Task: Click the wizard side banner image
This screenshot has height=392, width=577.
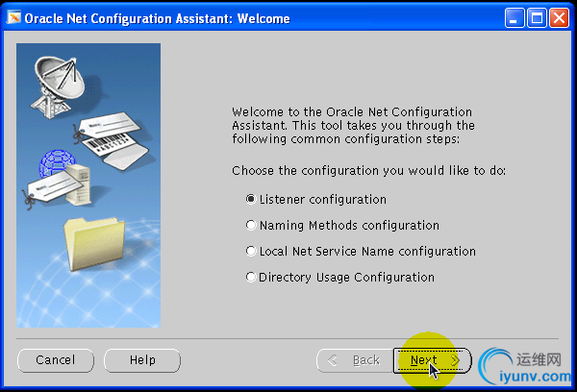Action: coord(88,185)
